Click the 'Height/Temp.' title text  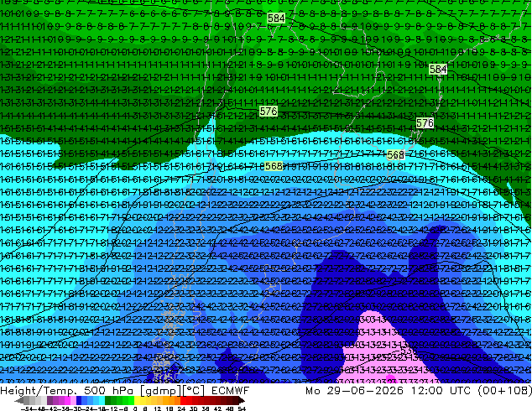[39, 390]
